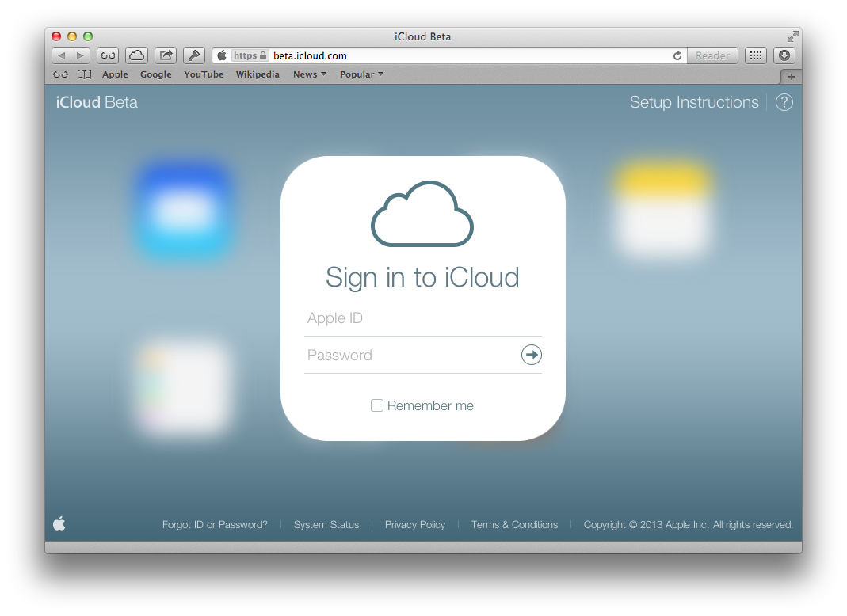Open the Share menu in Safari toolbar
The image size is (847, 616).
pos(166,55)
